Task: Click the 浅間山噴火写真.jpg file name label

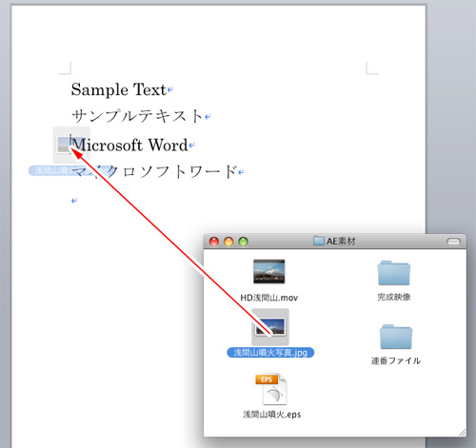Action: pos(270,353)
